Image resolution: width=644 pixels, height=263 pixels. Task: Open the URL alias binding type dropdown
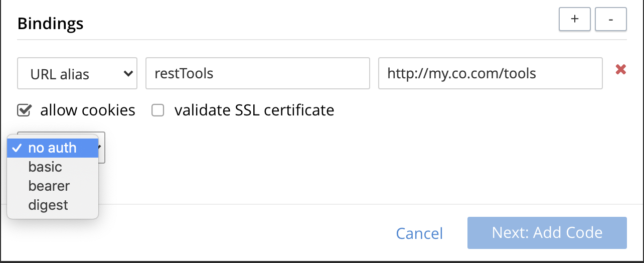point(77,74)
